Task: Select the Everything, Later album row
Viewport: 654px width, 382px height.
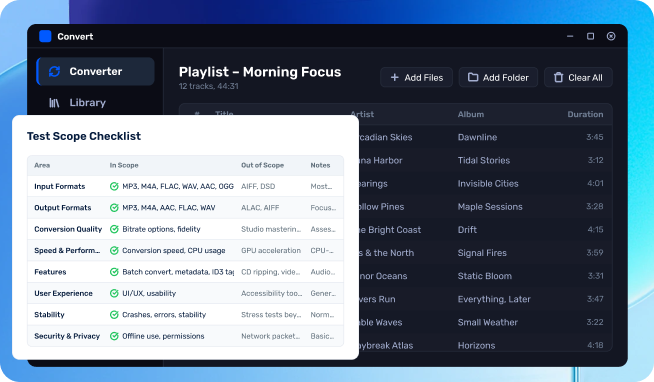Action: 485,299
